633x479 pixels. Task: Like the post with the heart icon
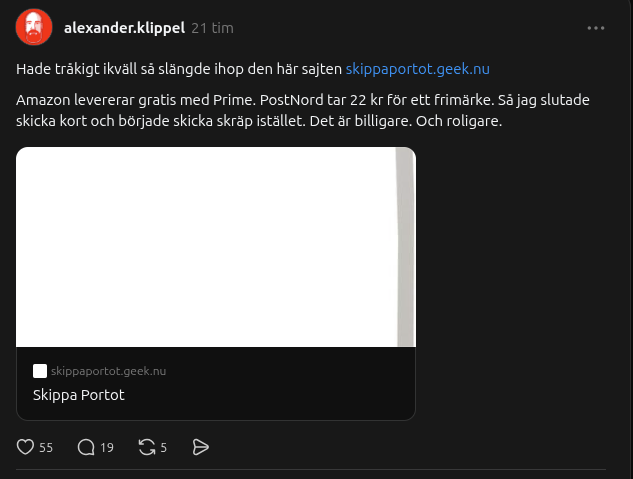coord(27,447)
